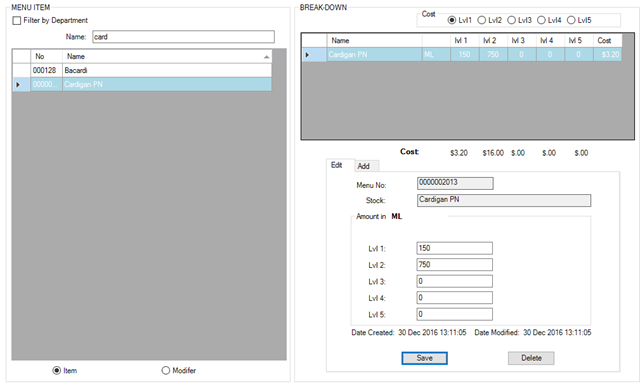Click the 750 cell in break-down row
Image resolution: width=640 pixels, height=384 pixels.
click(x=493, y=55)
